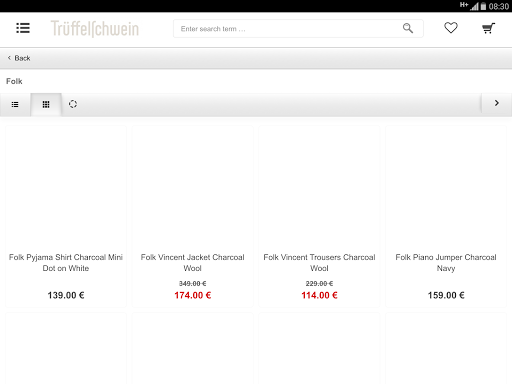Expand the filter panel with right chevron

tap(497, 103)
